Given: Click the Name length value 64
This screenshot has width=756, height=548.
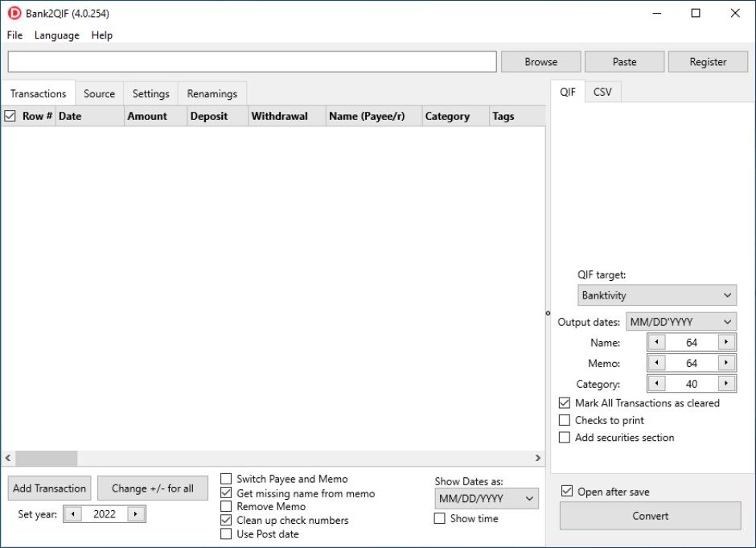Looking at the screenshot, I should tap(692, 342).
